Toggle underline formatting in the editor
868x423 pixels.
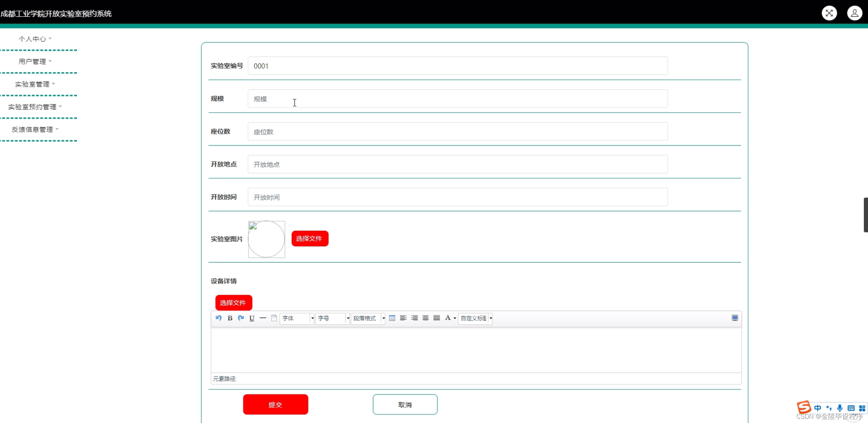[x=252, y=318]
